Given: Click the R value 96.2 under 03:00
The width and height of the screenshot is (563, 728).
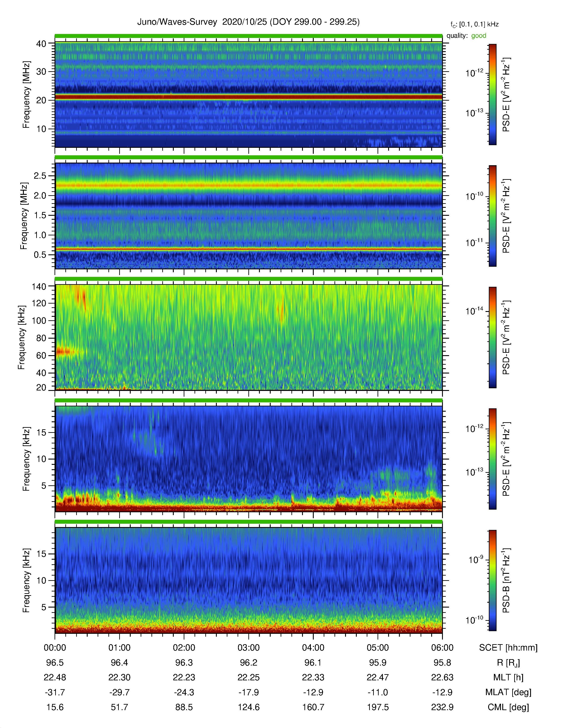Looking at the screenshot, I should tap(248, 663).
